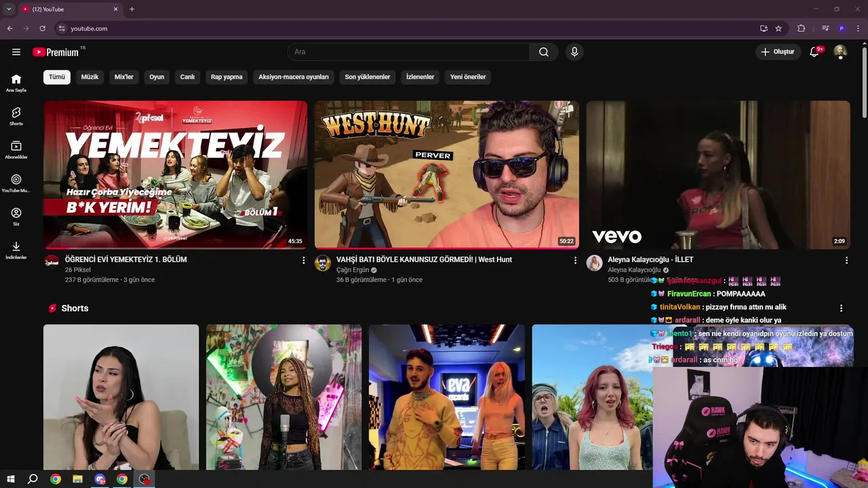Open the Chrome extensions puzzle icon

[801, 28]
